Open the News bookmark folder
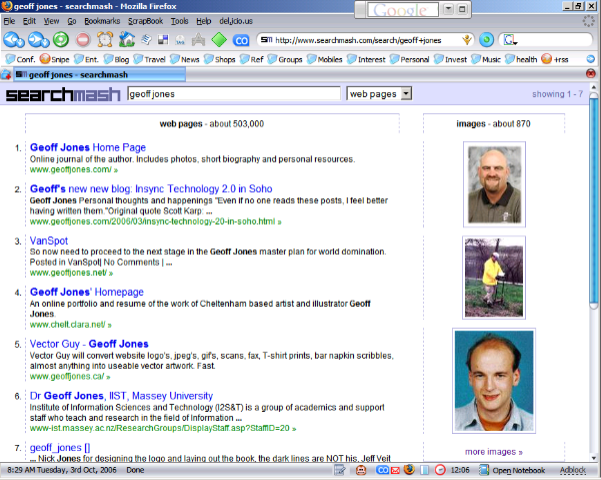 click(185, 59)
